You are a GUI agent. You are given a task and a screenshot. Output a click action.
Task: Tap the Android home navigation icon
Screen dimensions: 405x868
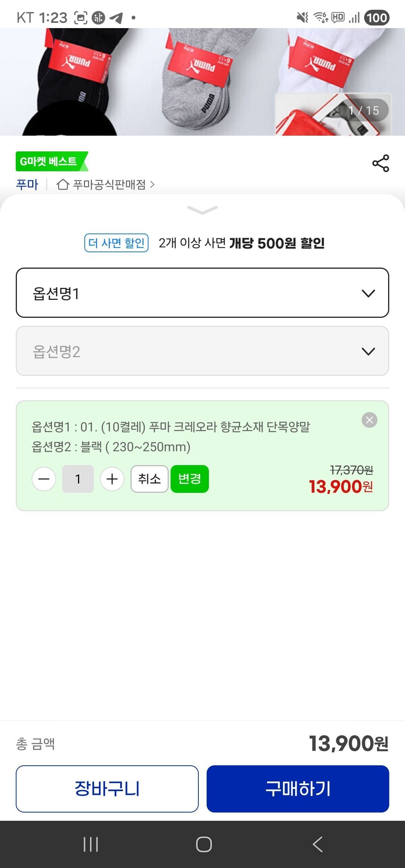click(204, 844)
